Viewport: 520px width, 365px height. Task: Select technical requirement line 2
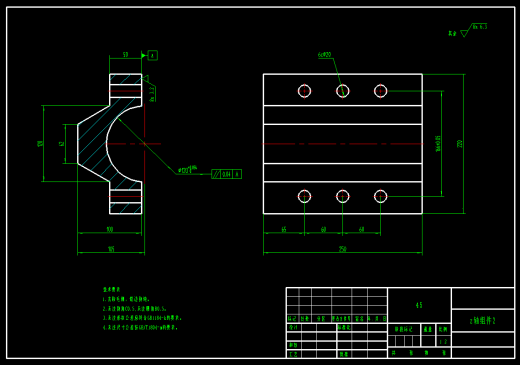click(134, 309)
